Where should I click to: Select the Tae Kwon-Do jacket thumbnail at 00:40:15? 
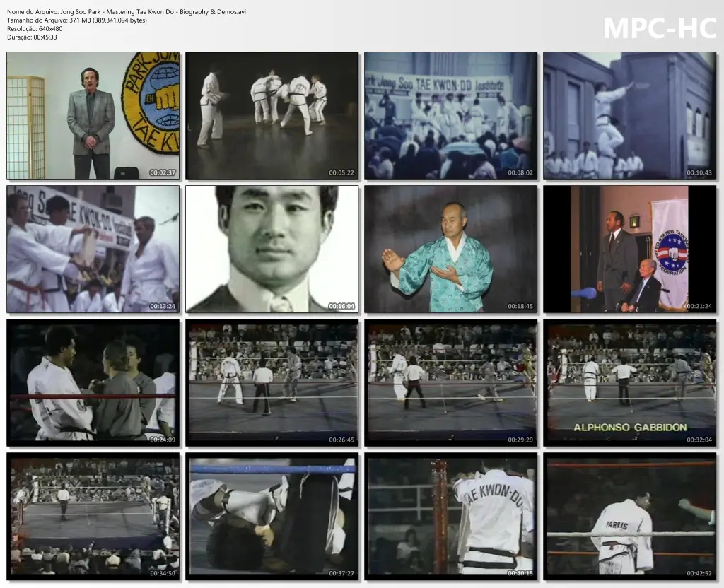click(451, 515)
